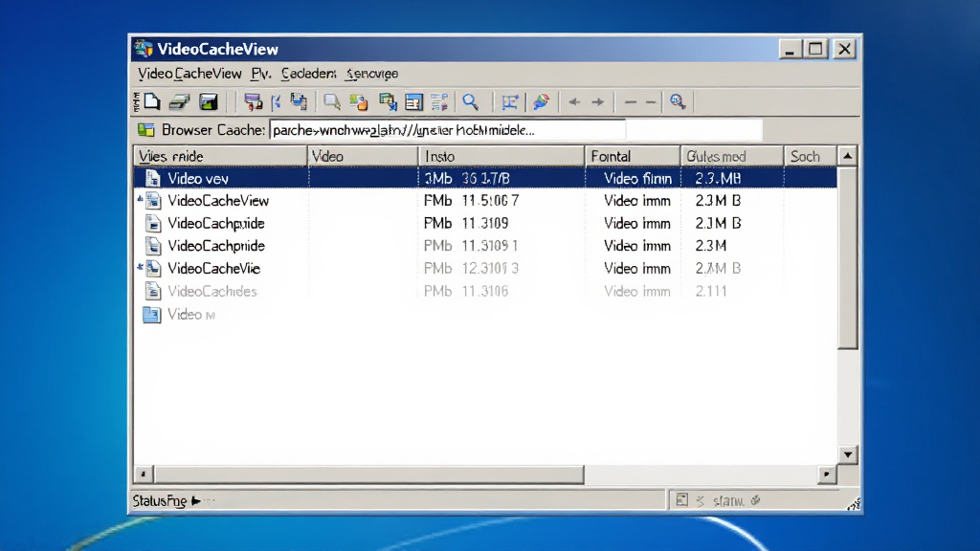980x551 pixels.
Task: Click the green Browser Cache folder icon
Action: (146, 130)
